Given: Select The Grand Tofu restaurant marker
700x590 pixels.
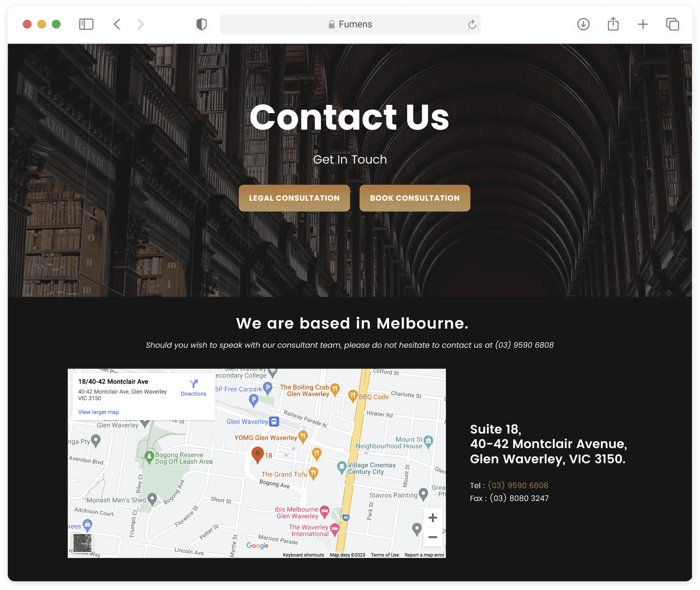Looking at the screenshot, I should coord(313,473).
